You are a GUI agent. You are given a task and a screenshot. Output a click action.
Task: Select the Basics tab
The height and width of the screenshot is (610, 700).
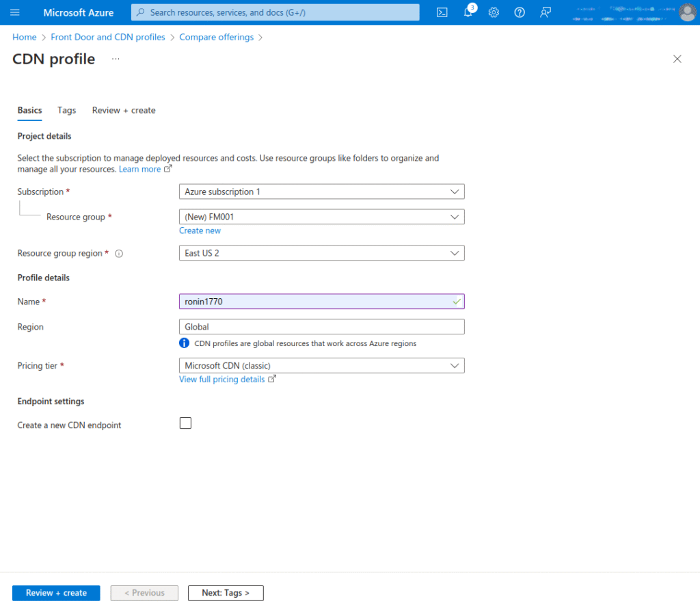tap(30, 110)
